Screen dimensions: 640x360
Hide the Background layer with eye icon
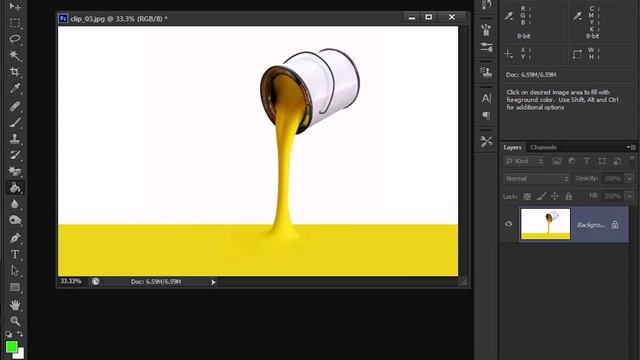click(x=509, y=224)
